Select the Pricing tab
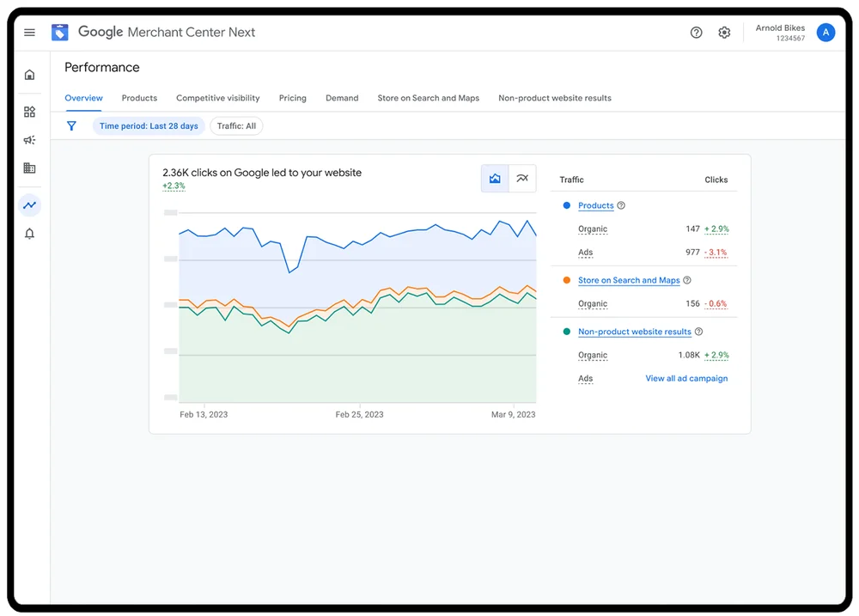Screen dimensions: 859x616 click(292, 98)
